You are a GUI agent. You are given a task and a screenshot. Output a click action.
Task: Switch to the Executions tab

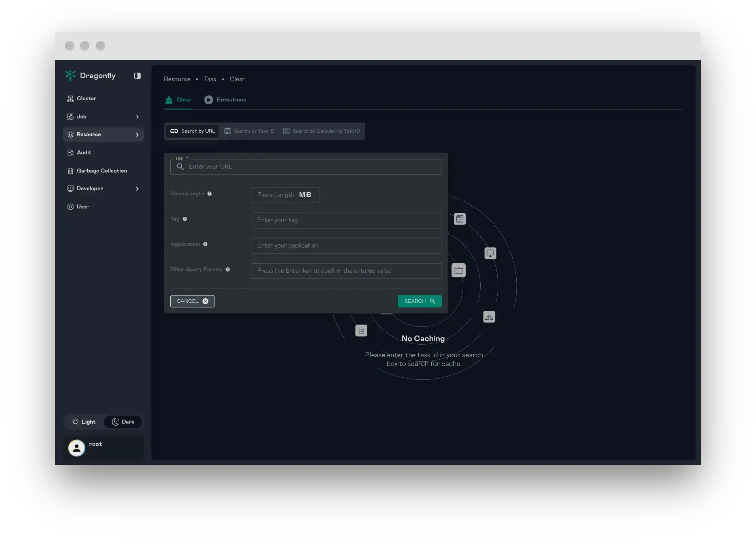click(x=225, y=99)
